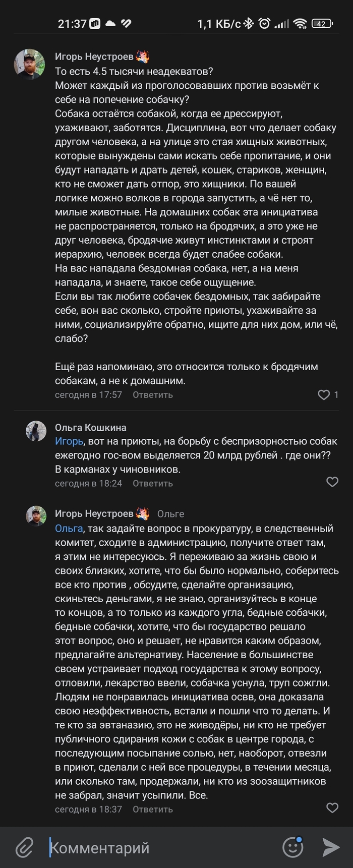Open the small avatar on Игорь's reply

pyautogui.click(x=36, y=516)
